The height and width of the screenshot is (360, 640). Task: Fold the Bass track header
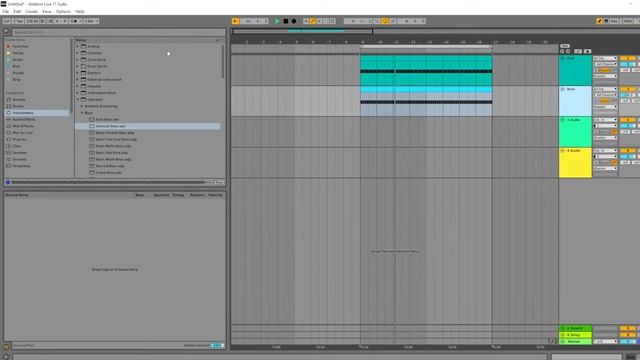562,89
